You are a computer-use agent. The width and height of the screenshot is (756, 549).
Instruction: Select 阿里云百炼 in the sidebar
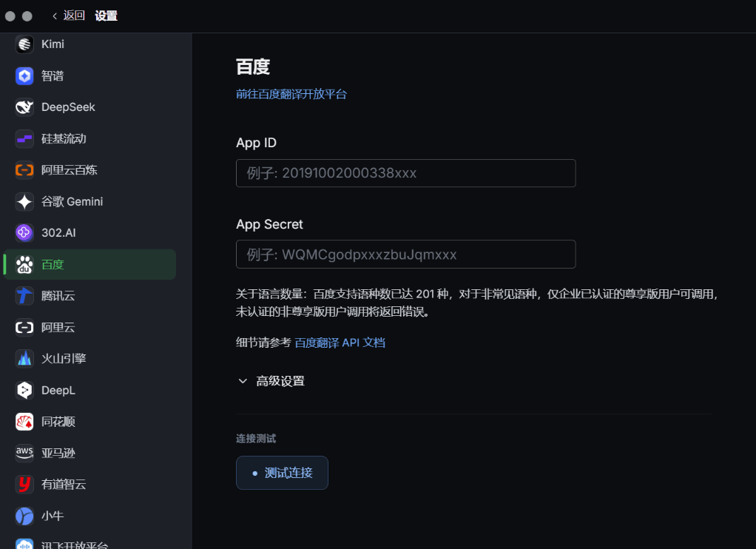tap(90, 170)
